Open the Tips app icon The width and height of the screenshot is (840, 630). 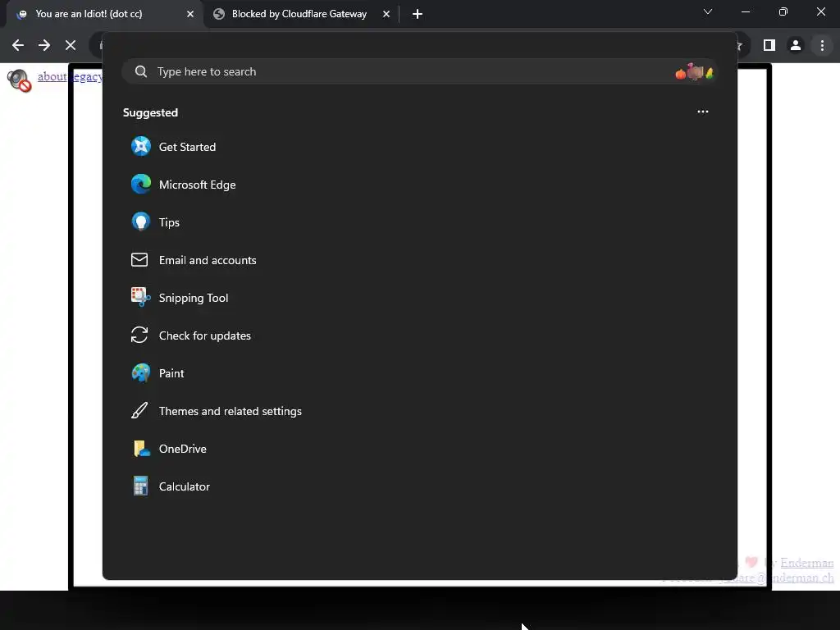tap(141, 221)
